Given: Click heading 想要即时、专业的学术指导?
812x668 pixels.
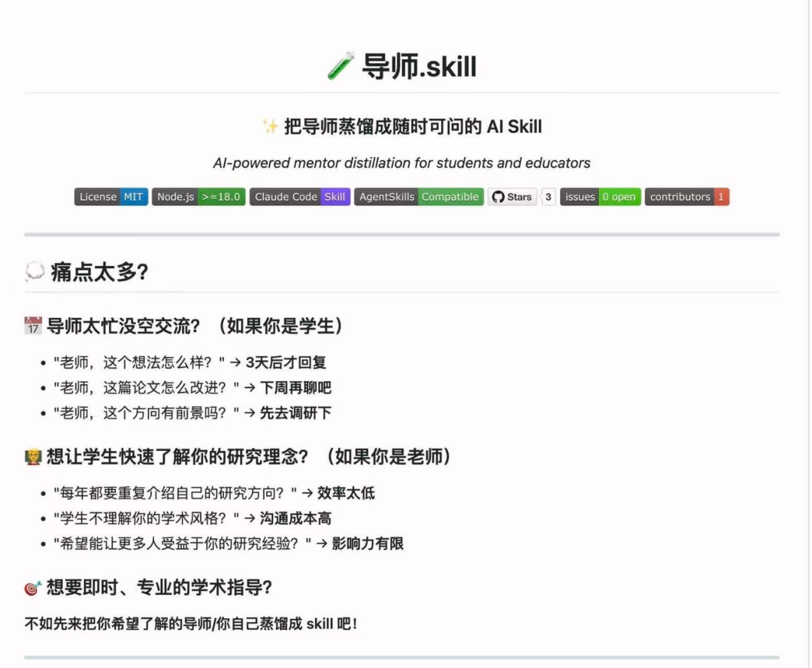Looking at the screenshot, I should pyautogui.click(x=159, y=588).
